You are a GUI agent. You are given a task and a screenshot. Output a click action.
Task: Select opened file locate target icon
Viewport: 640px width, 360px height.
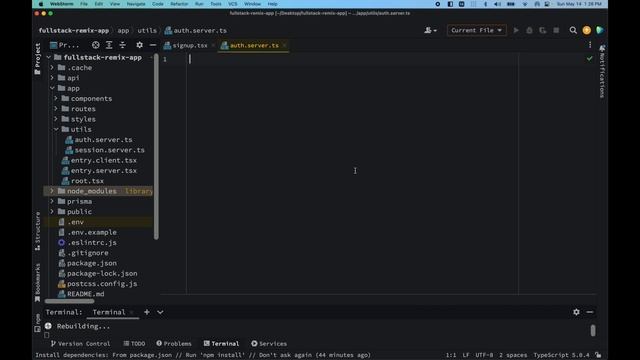tap(96, 45)
